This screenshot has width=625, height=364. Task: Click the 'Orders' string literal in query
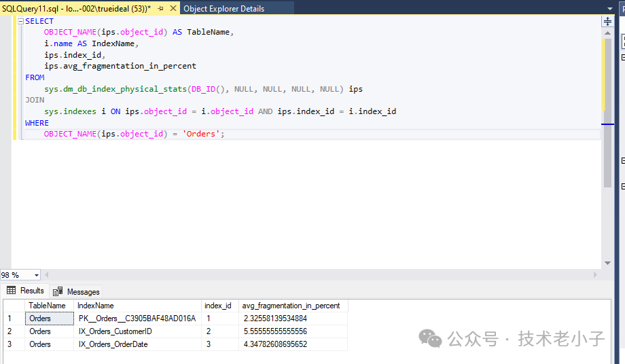[201, 134]
